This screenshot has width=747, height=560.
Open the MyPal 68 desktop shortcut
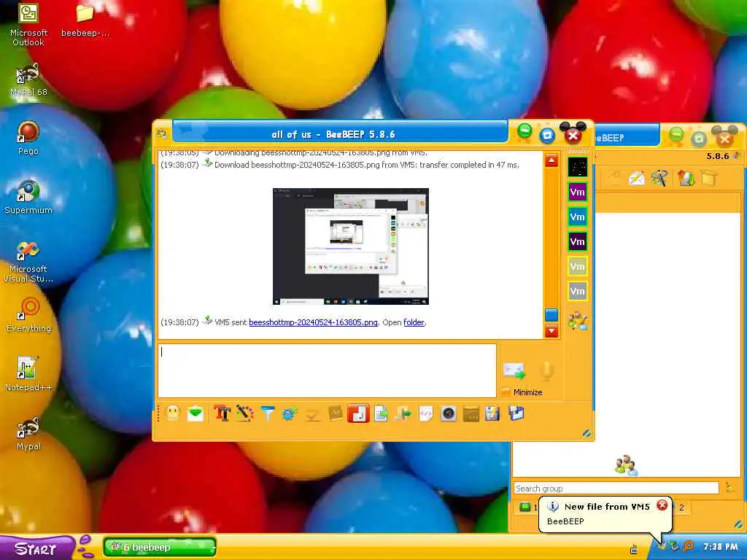28,79
